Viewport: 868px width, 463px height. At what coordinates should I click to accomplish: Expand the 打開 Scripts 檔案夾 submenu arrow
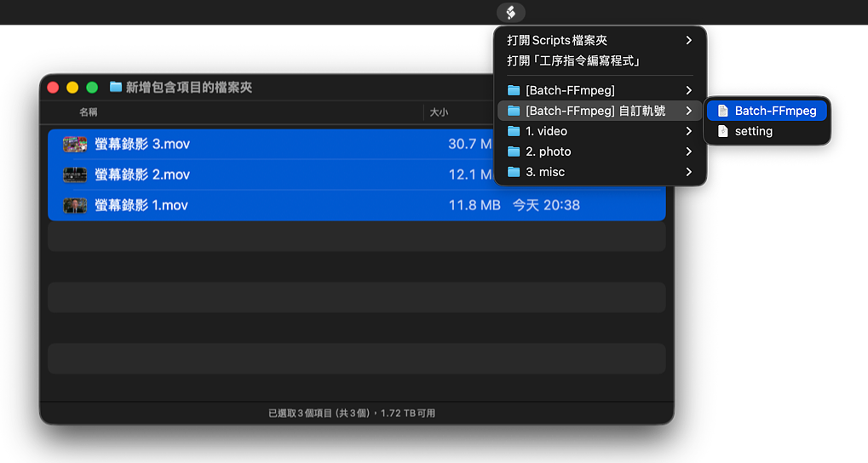pos(688,40)
